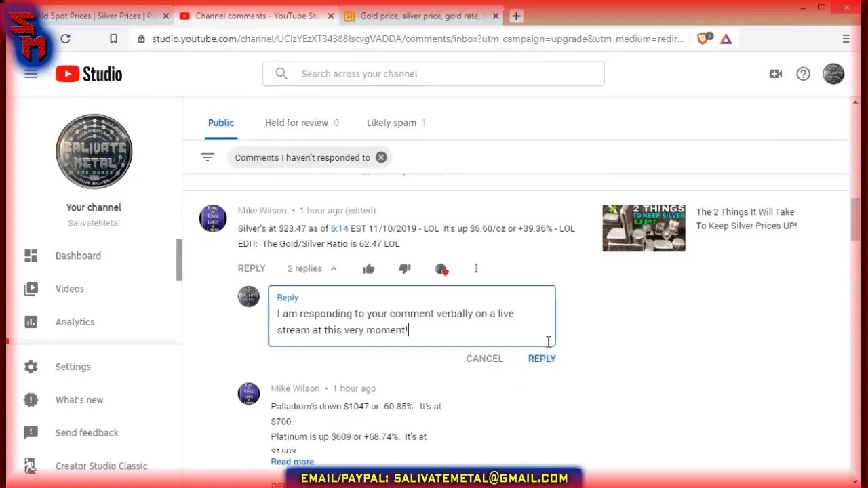Close the Gold Spot Prices tab
The height and width of the screenshot is (488, 868).
[165, 16]
